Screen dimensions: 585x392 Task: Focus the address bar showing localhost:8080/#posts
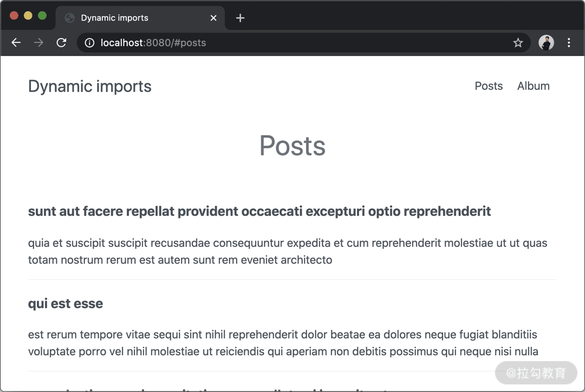coord(298,43)
